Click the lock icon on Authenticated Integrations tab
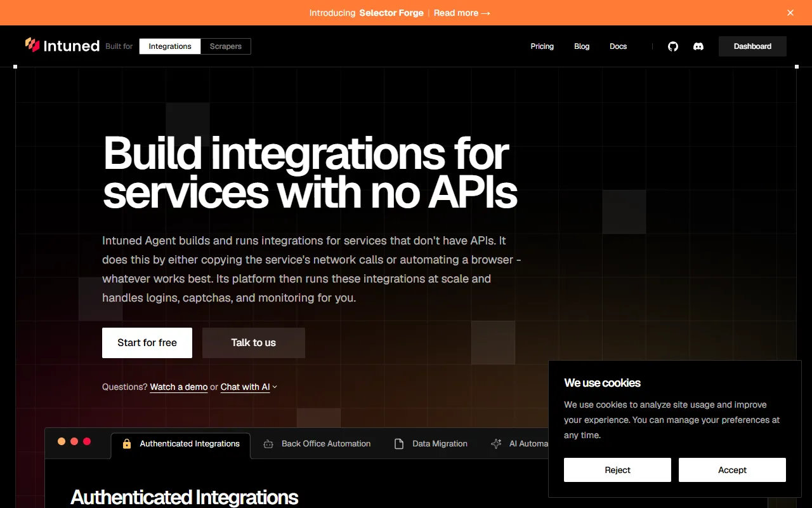 pos(127,444)
